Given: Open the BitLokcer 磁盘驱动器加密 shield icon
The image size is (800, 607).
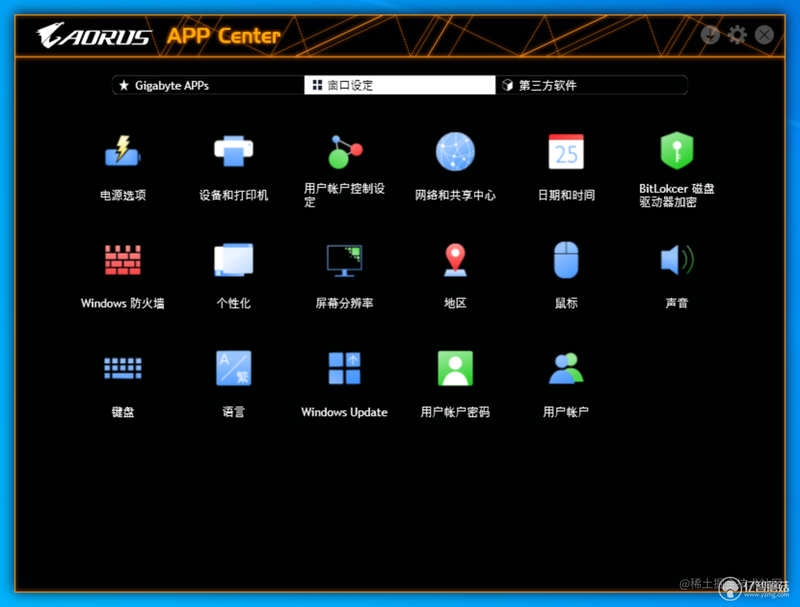Looking at the screenshot, I should click(x=677, y=151).
